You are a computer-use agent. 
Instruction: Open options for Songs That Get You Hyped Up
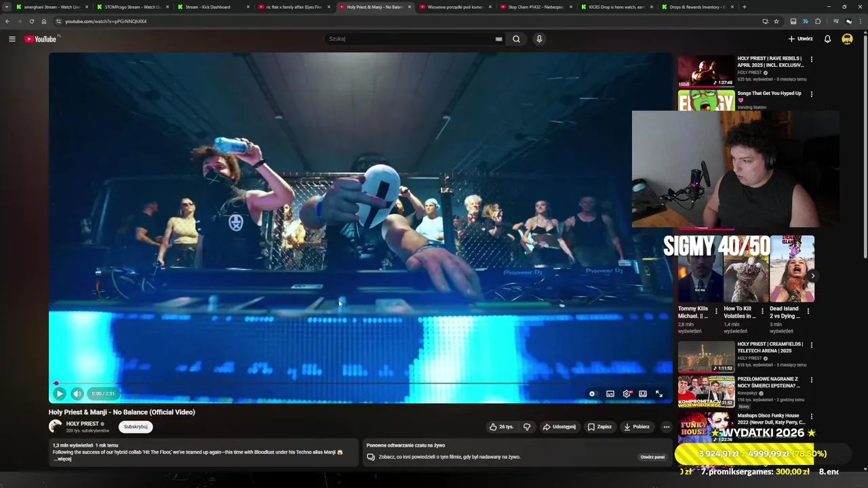[x=811, y=94]
